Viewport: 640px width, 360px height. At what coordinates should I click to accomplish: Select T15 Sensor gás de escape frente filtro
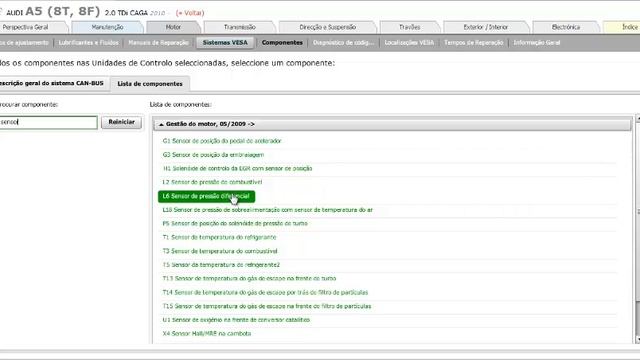[x=267, y=306]
